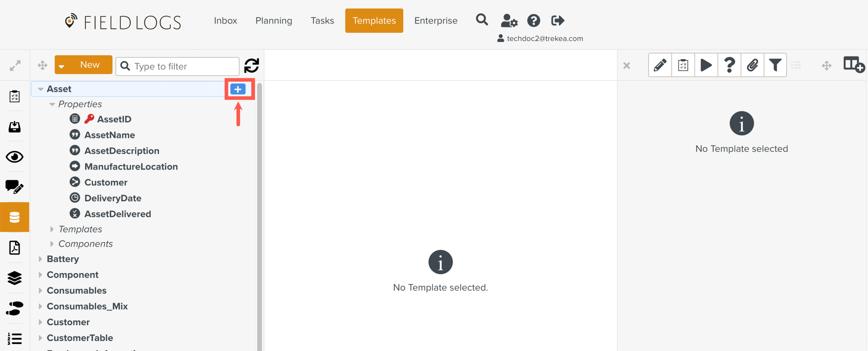Screen dimensions: 868x351
Task: Click the techdoc2@trekea.com user link
Action: [x=544, y=38]
